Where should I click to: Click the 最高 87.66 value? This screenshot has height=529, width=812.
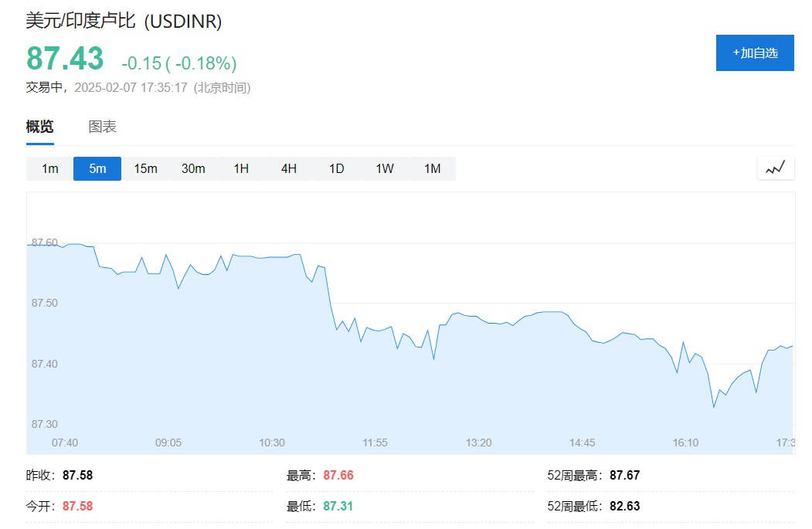pos(338,476)
